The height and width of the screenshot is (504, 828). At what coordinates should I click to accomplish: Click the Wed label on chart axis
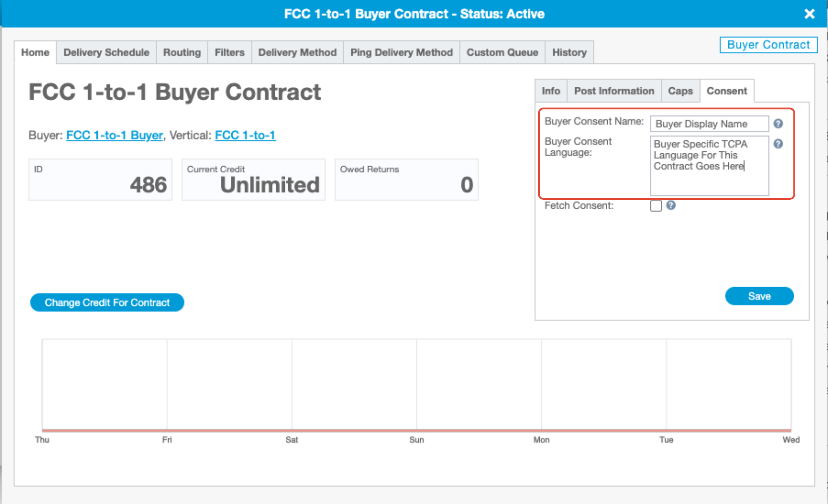point(791,440)
